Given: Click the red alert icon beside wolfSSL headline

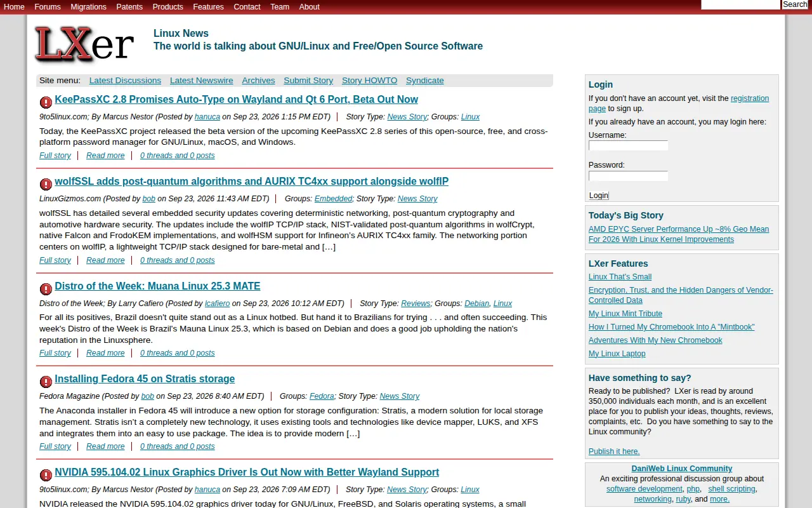Looking at the screenshot, I should 46,184.
